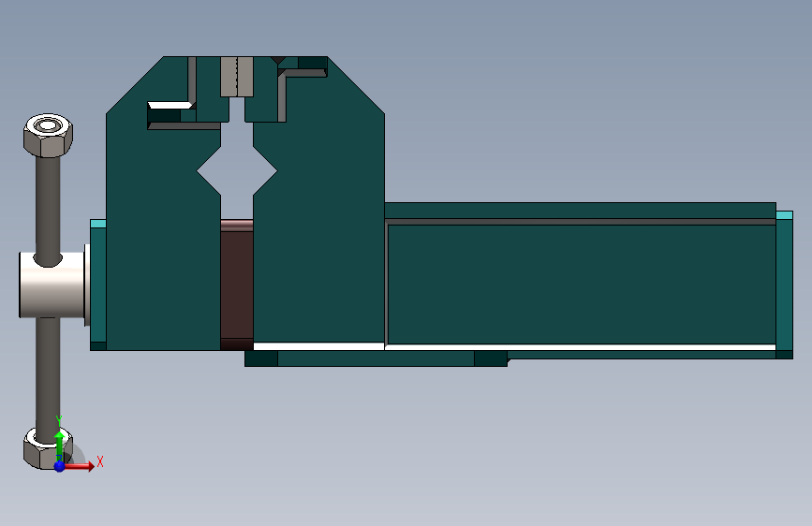Select the cylindrical screw hub holding the handle
812x526 pixels.
[x=52, y=285]
